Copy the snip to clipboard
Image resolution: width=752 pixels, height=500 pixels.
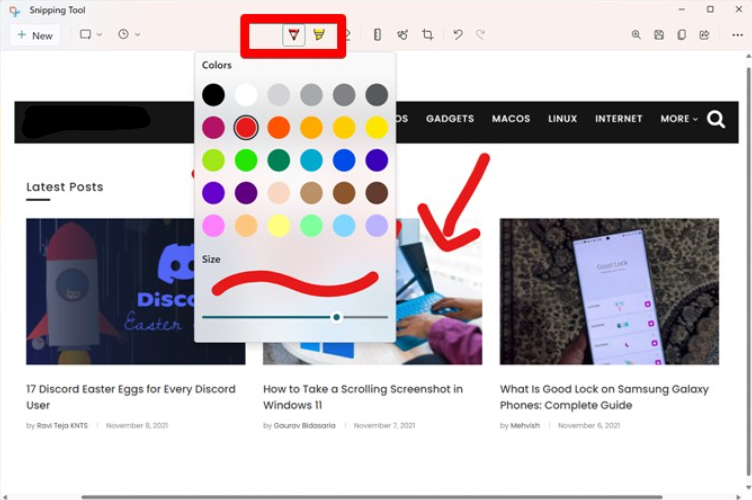point(682,35)
